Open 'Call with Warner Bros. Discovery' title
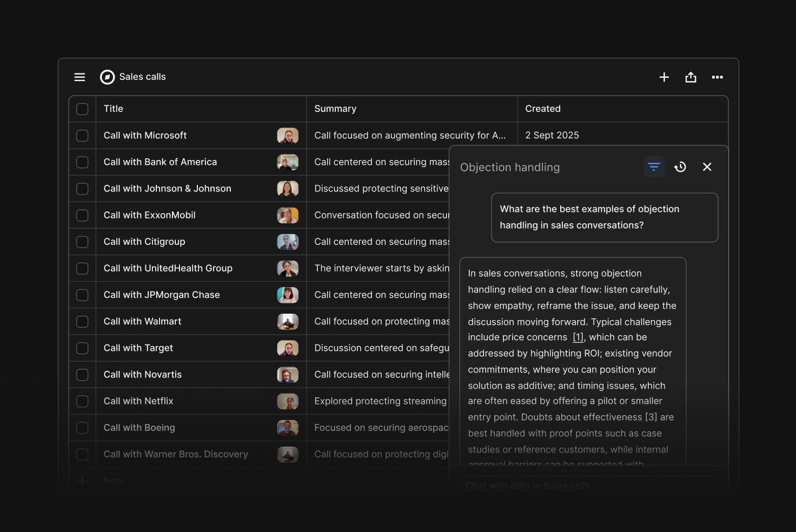This screenshot has width=796, height=532. click(176, 454)
